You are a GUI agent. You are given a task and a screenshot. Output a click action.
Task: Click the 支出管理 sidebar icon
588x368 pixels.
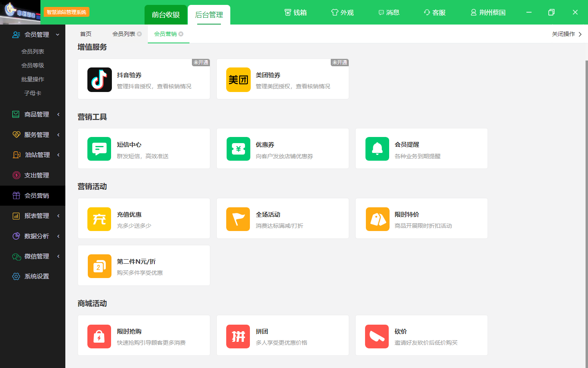click(16, 175)
